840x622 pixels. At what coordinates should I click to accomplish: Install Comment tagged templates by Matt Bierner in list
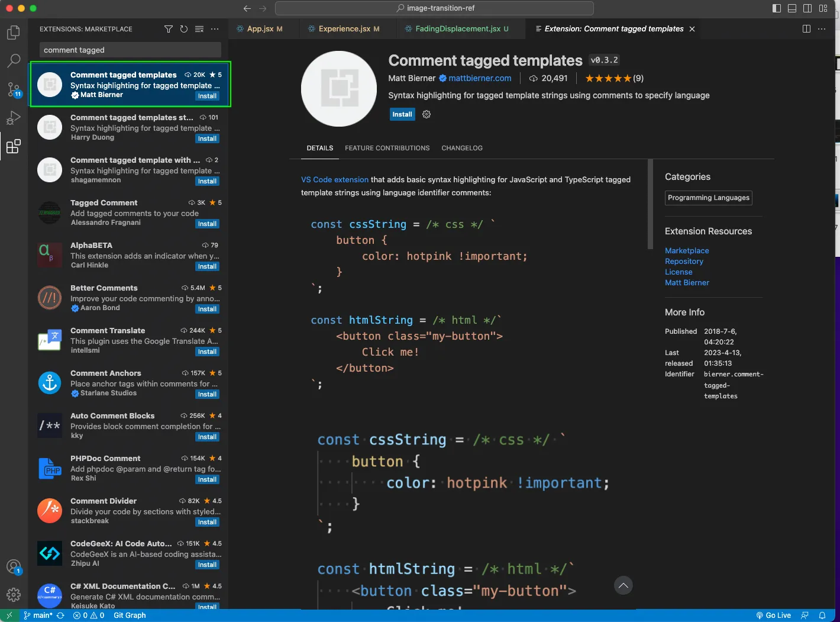coord(207,96)
